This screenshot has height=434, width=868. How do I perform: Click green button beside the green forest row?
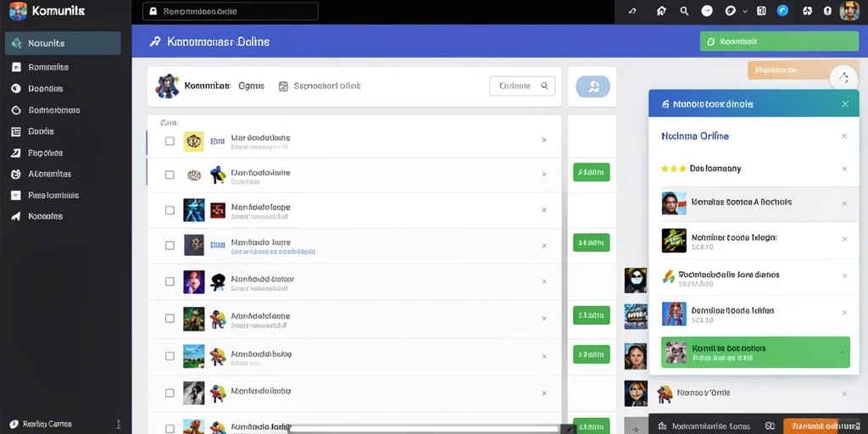(x=591, y=315)
